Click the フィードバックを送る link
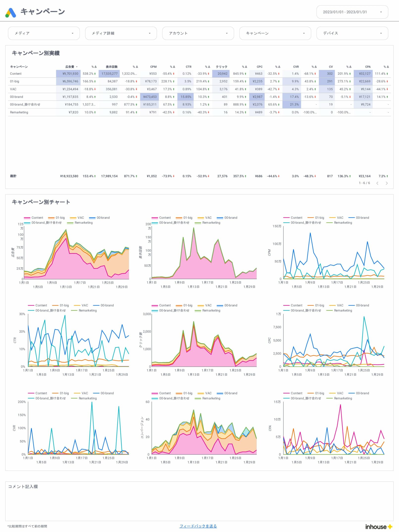Viewport: 399px width, 532px height. point(198,526)
